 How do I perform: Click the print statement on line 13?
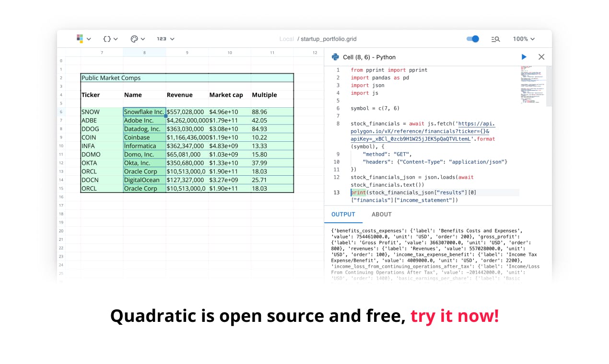click(x=413, y=196)
